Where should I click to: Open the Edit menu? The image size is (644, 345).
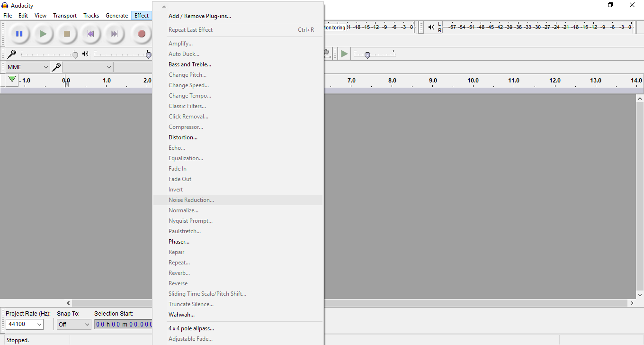point(23,16)
